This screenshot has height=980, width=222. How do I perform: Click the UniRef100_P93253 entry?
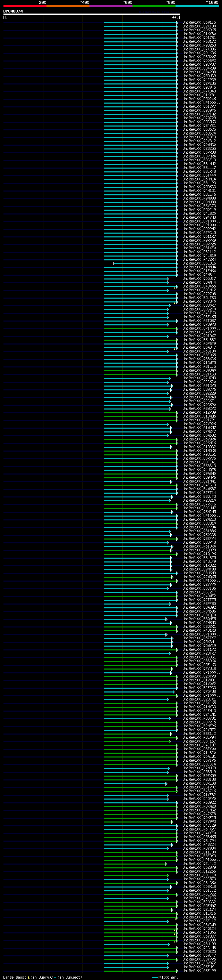tap(199, 45)
